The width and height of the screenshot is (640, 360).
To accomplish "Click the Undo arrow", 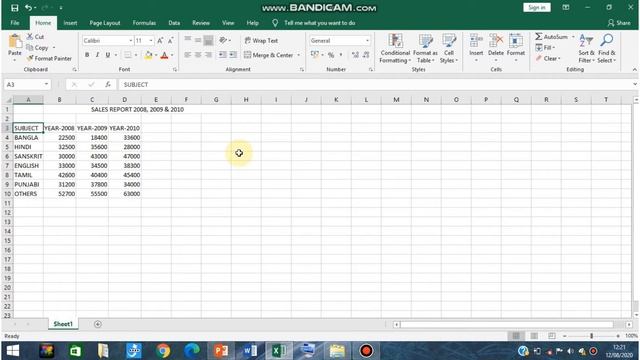I will click(x=28, y=8).
